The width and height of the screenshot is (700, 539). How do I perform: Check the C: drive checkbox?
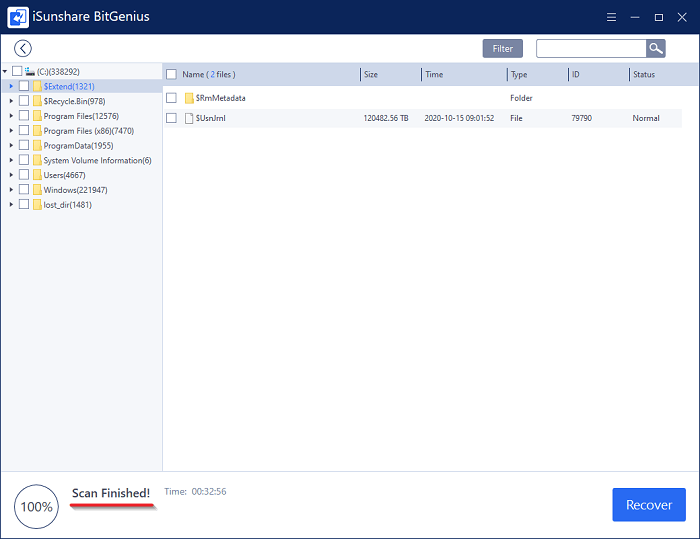pos(17,71)
